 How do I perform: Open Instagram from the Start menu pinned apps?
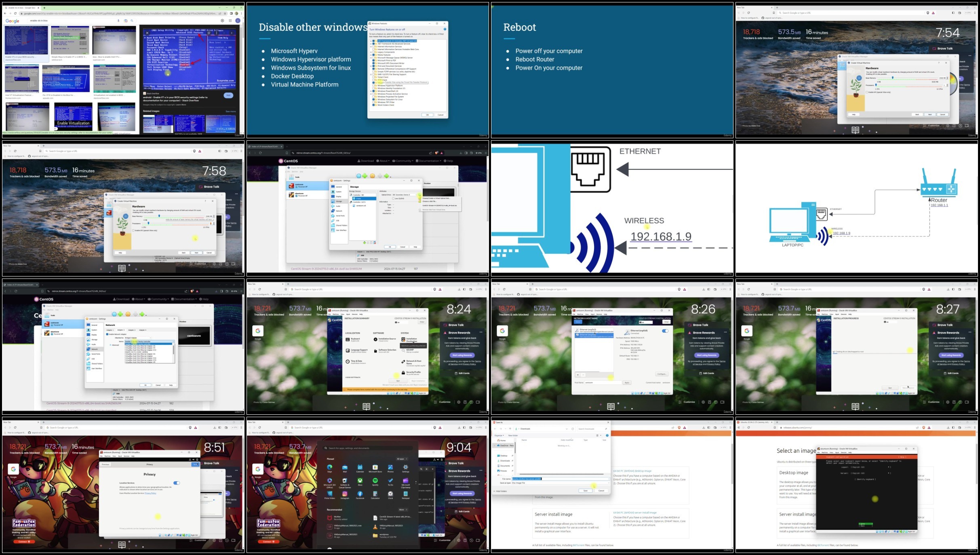(345, 495)
